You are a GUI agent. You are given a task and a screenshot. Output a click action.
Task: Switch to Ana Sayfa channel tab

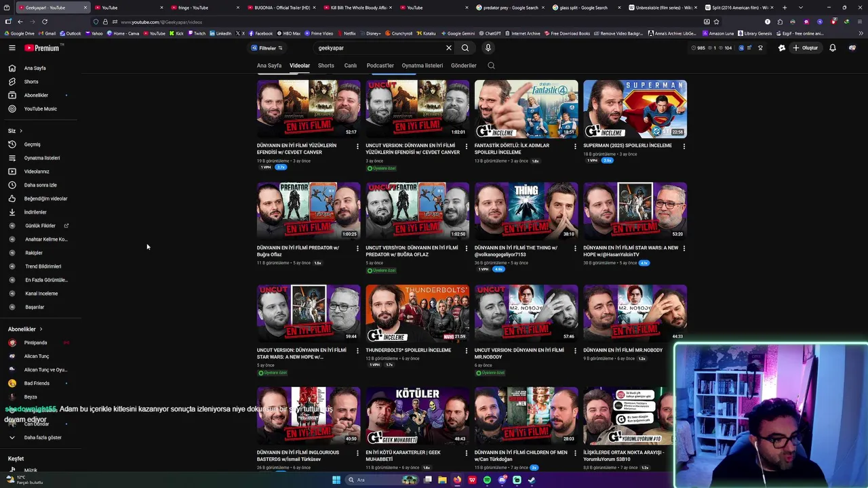(269, 66)
